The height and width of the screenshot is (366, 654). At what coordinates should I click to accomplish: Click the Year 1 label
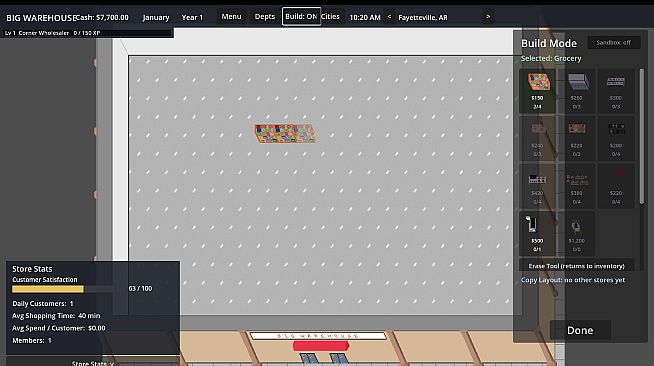[192, 18]
